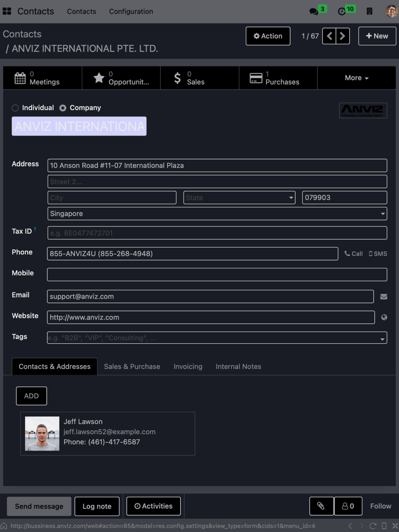399x532 pixels.
Task: Click the company name field
Action: pyautogui.click(x=79, y=126)
